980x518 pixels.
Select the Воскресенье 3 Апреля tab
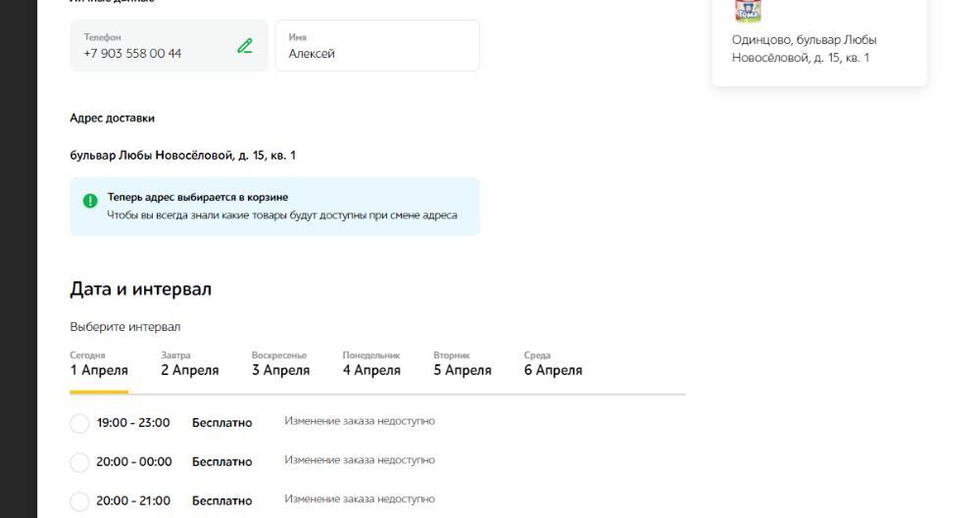coord(280,364)
